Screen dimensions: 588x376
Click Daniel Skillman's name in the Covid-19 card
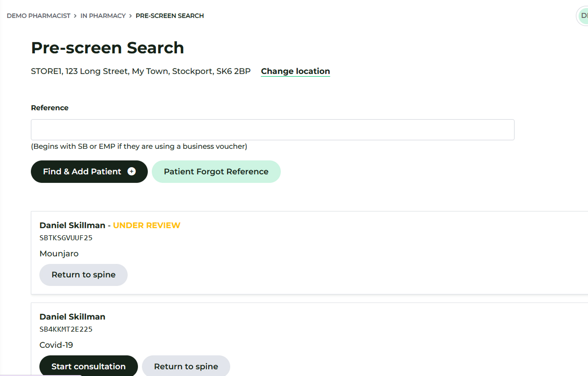(x=72, y=317)
